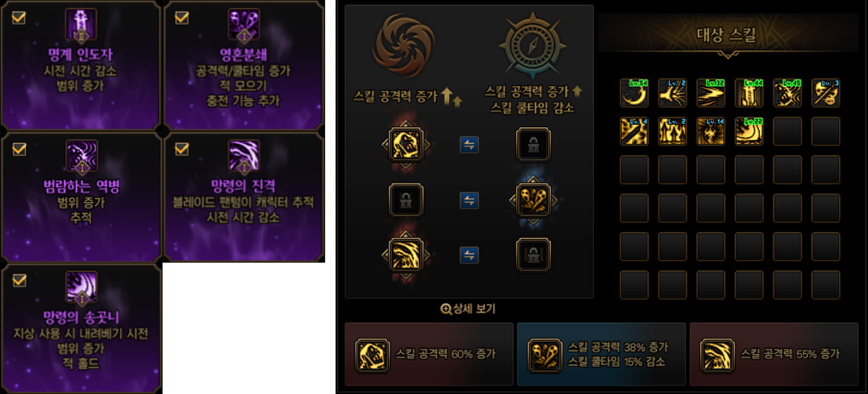This screenshot has height=394, width=868.
Task: Expand the 대상 스킬 header chevron
Action: pyautogui.click(x=728, y=55)
